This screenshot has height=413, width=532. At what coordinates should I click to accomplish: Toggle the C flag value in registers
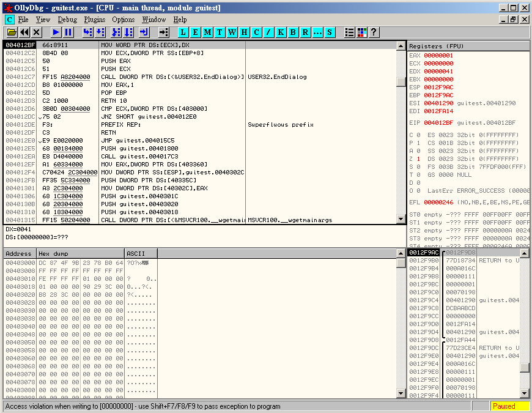tap(418, 135)
